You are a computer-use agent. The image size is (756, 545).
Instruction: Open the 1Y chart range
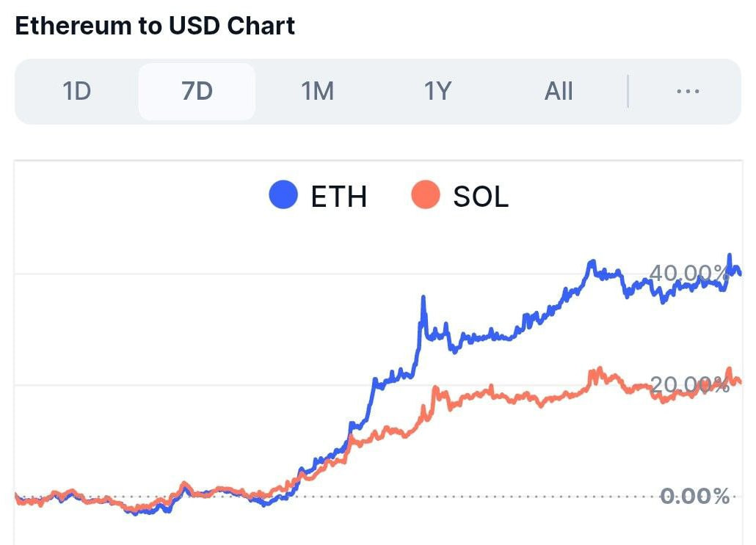click(437, 91)
